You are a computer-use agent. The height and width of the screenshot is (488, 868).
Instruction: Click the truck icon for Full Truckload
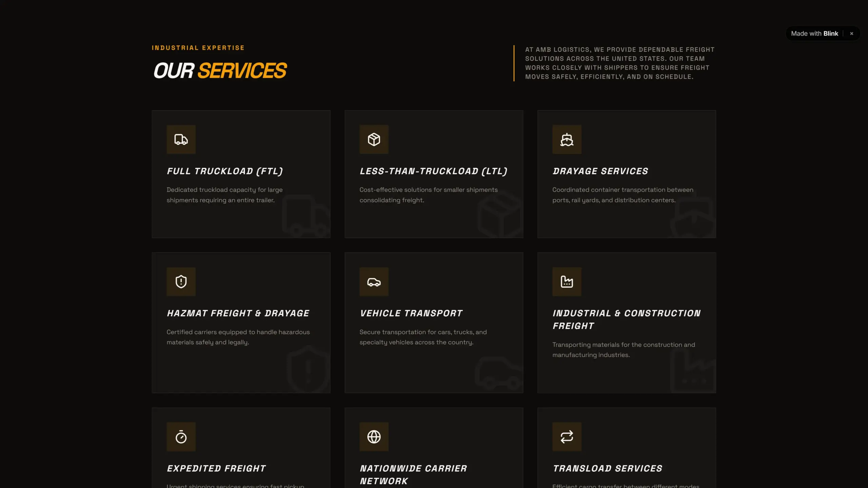click(181, 139)
